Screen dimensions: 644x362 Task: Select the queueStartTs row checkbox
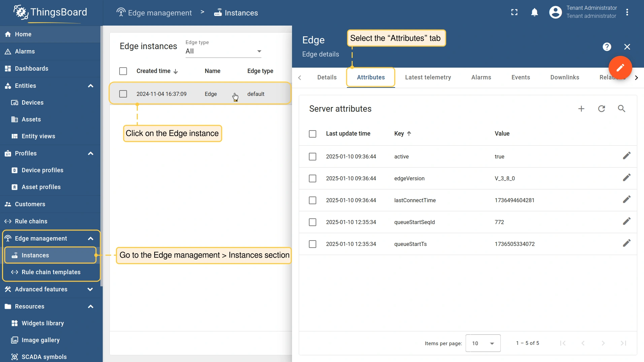(312, 244)
